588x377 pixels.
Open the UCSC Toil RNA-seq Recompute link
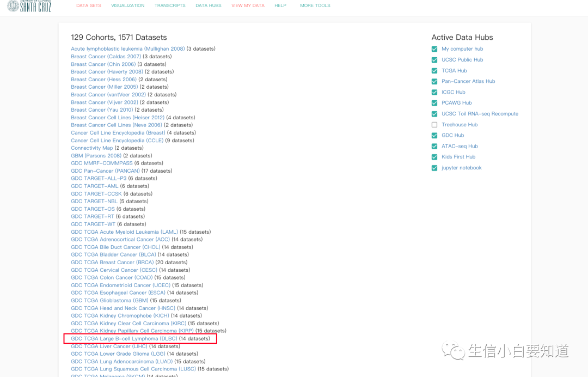pos(480,114)
